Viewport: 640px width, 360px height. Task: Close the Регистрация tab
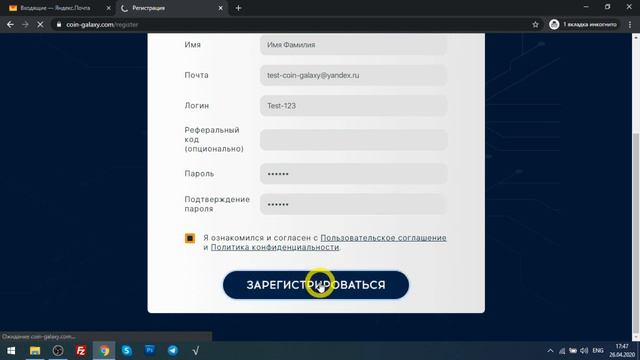(220, 8)
